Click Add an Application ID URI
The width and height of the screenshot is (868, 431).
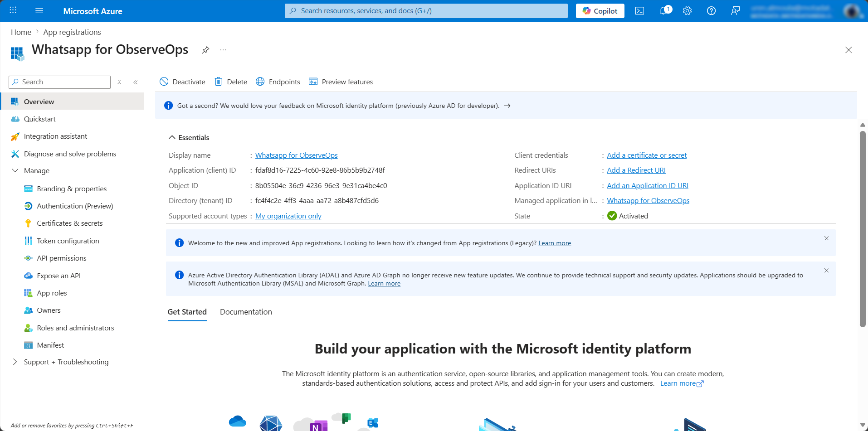648,186
